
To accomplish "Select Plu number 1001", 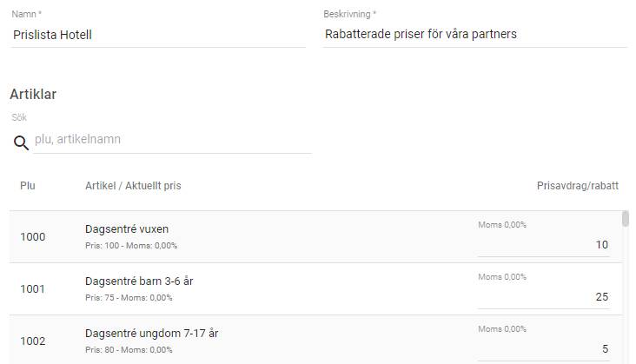I will click(x=33, y=288).
